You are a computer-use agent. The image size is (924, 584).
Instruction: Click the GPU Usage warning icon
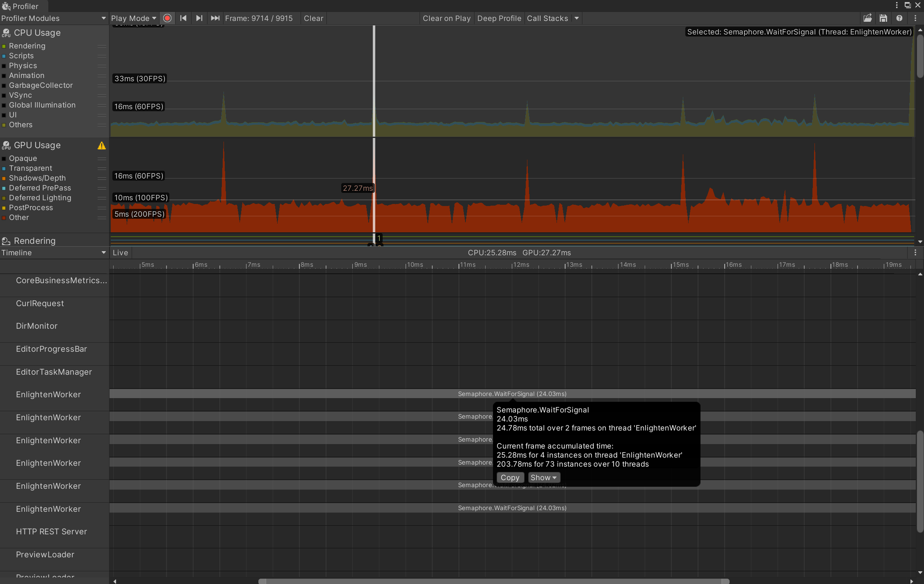(102, 145)
